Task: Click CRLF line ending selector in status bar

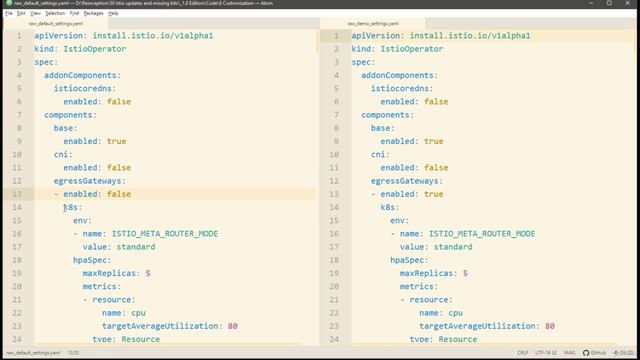Action: point(522,353)
